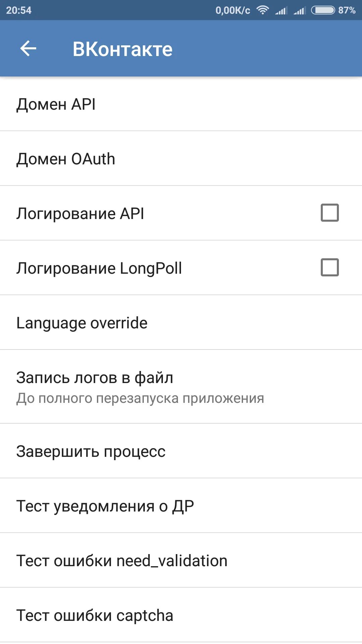Tap the back arrow icon
The width and height of the screenshot is (362, 644).
(x=28, y=49)
